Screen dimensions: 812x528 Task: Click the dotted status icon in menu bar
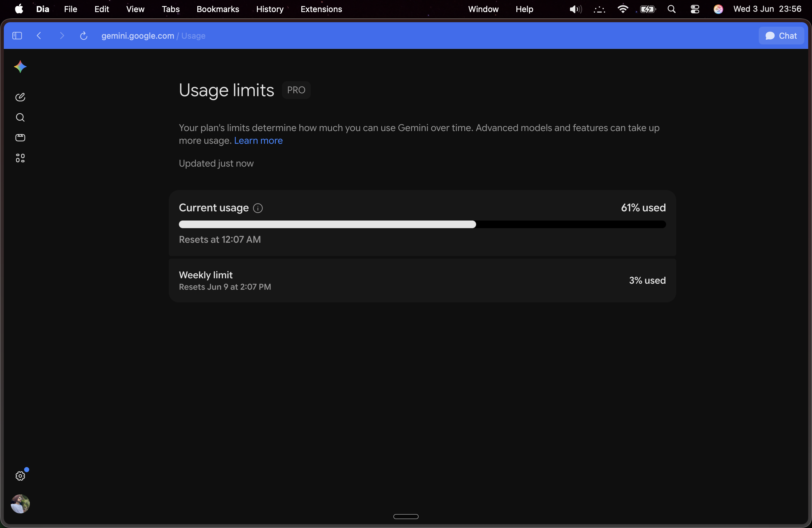point(599,10)
